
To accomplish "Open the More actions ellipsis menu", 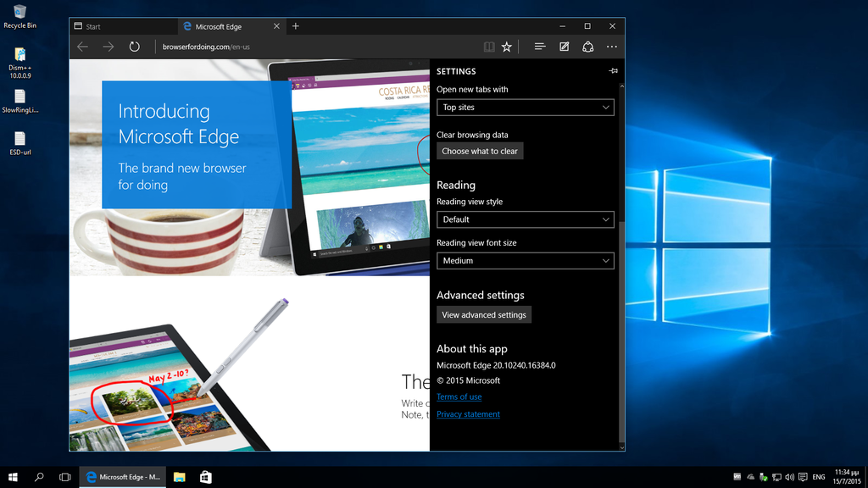I will coord(611,47).
